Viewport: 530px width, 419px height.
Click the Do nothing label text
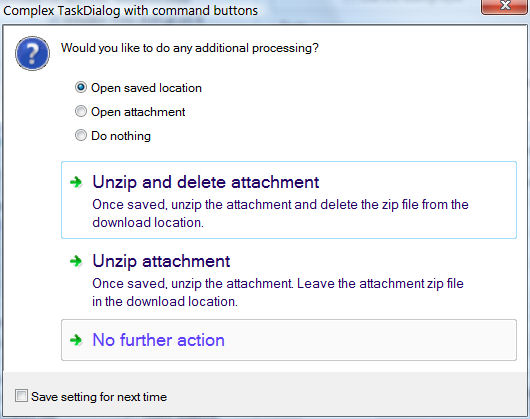[121, 136]
